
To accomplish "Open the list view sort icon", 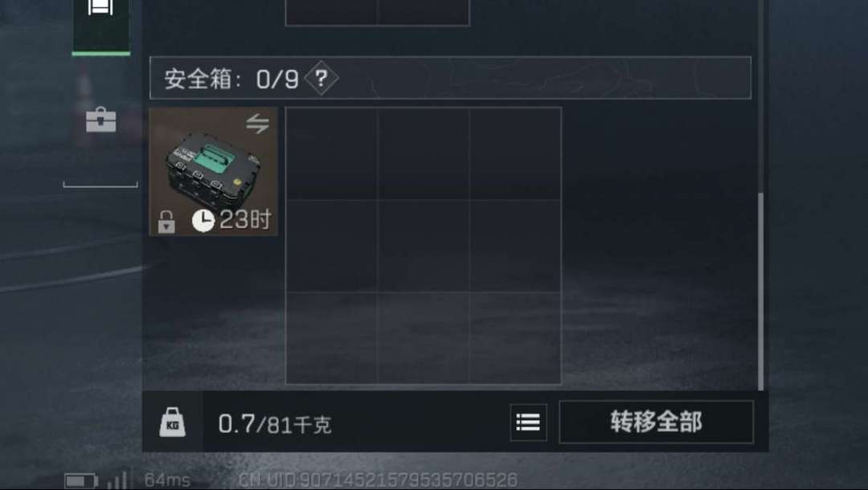I will pyautogui.click(x=528, y=423).
